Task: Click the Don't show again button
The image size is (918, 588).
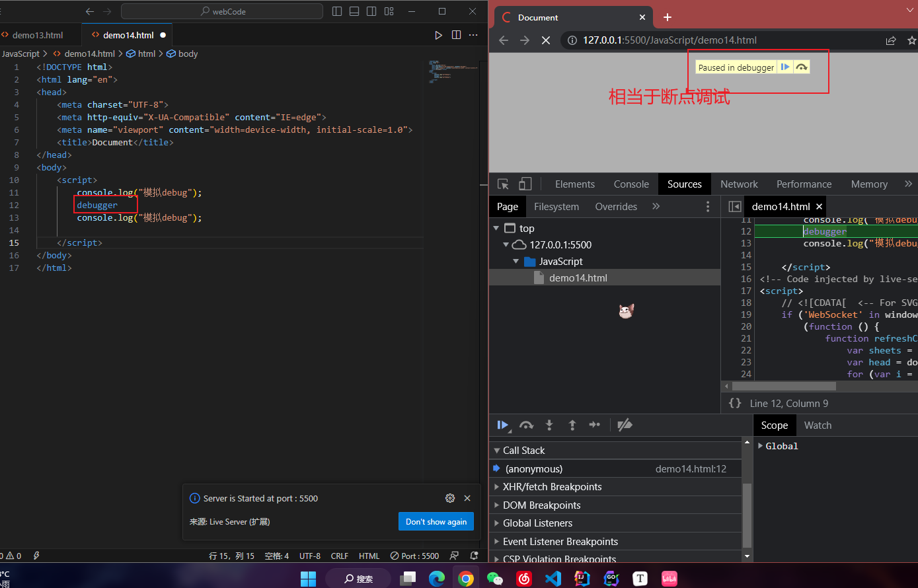Action: click(x=436, y=522)
